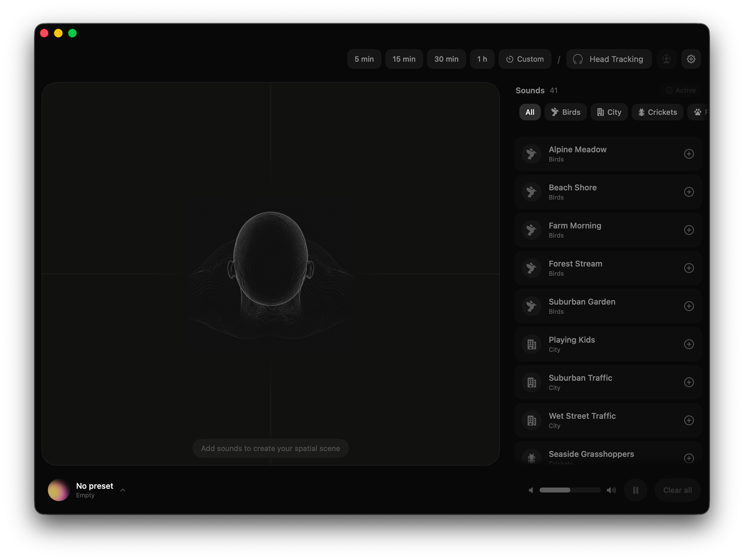Filter sounds by City
The width and height of the screenshot is (744, 560).
[x=609, y=112]
